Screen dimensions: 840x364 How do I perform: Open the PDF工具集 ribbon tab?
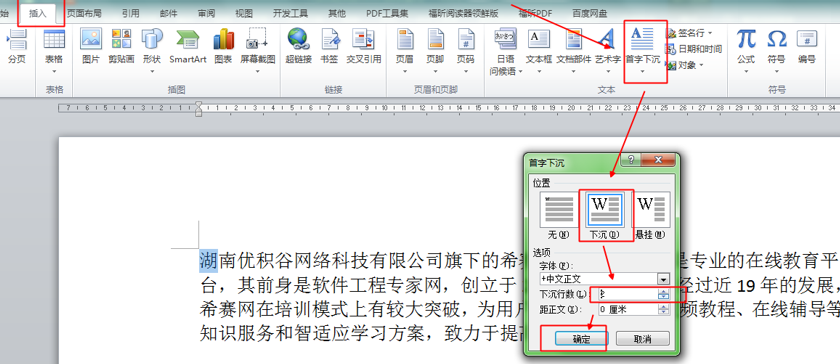(387, 13)
